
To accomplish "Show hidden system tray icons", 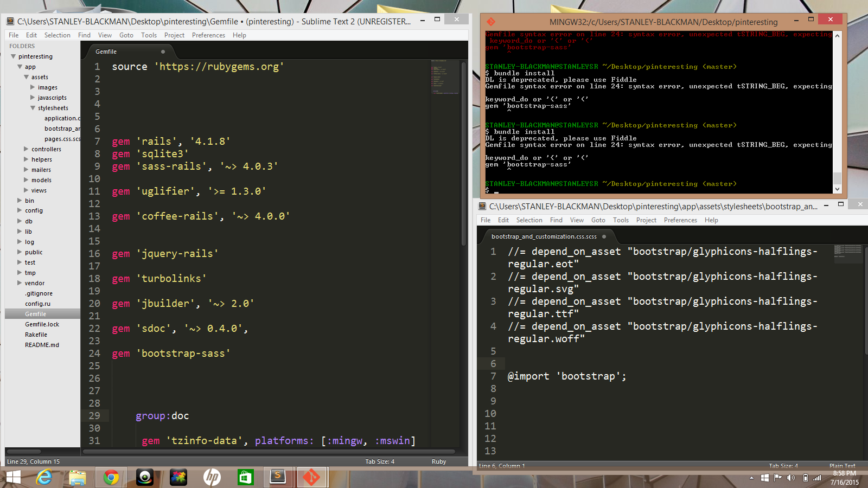I will point(751,478).
